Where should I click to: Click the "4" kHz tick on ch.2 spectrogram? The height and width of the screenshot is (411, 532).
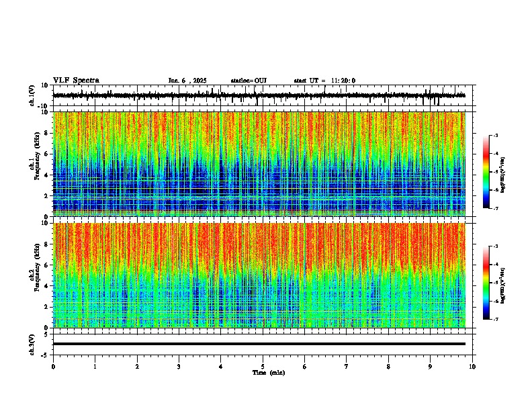[47, 286]
